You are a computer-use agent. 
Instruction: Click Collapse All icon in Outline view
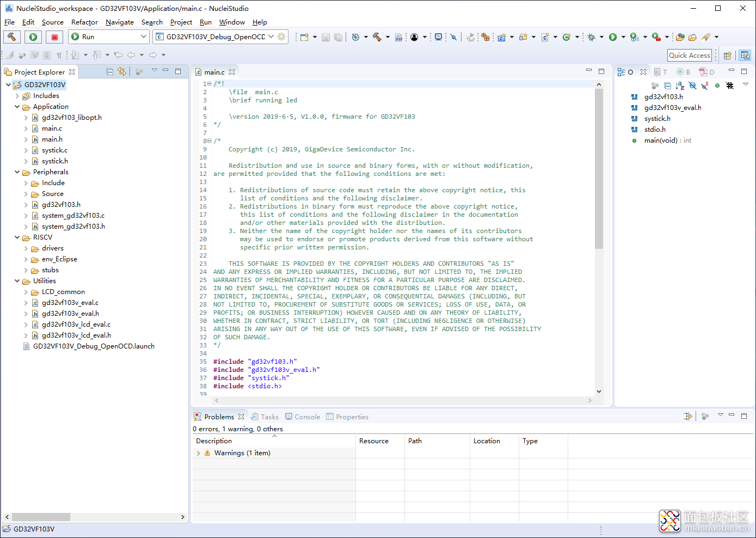pos(667,85)
